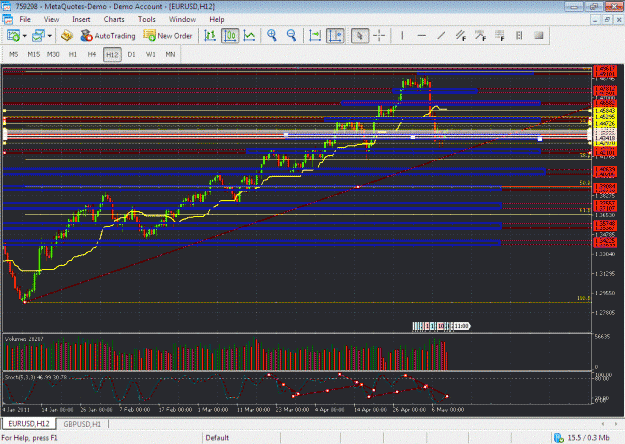Image resolution: width=625 pixels, height=444 pixels.
Task: Click the application icon in the title bar
Action: (x=7, y=6)
